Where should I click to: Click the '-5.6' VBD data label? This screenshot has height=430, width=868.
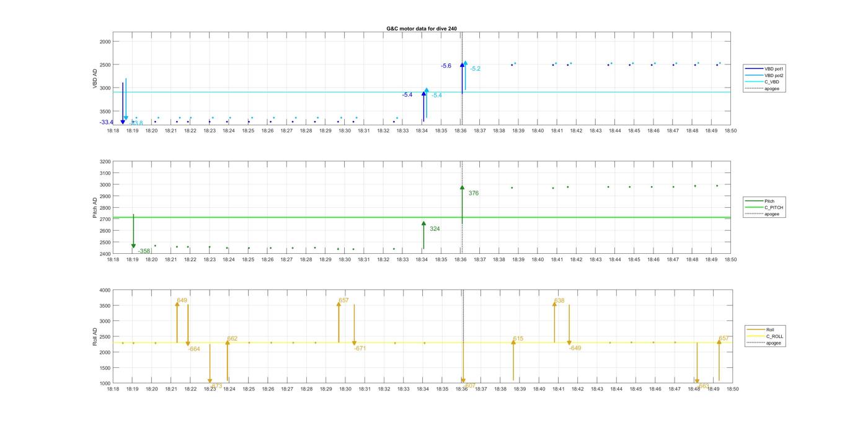(446, 66)
